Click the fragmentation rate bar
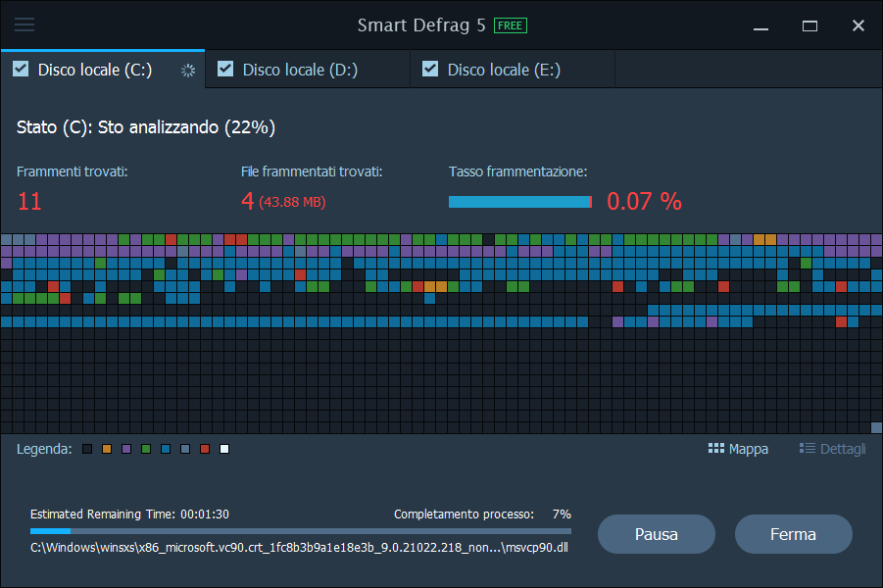 pos(519,202)
